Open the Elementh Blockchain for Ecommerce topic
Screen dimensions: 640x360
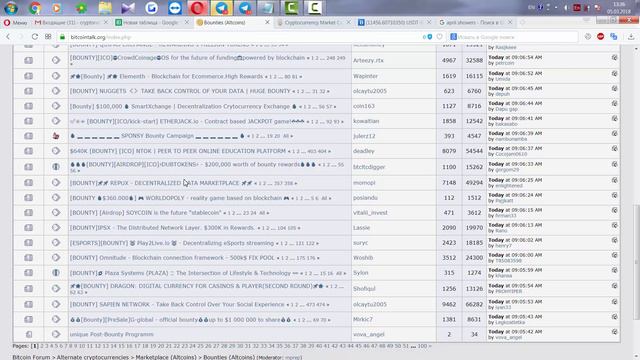pos(167,76)
